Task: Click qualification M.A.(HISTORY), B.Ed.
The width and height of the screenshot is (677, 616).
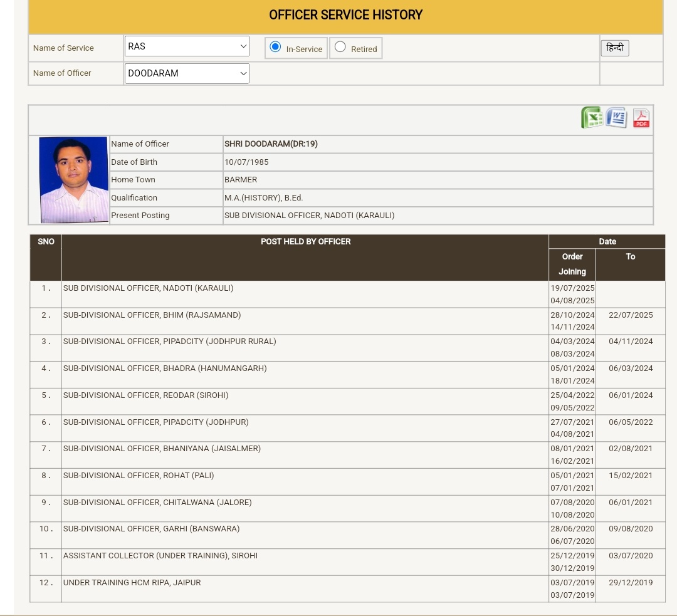Action: pos(263,197)
